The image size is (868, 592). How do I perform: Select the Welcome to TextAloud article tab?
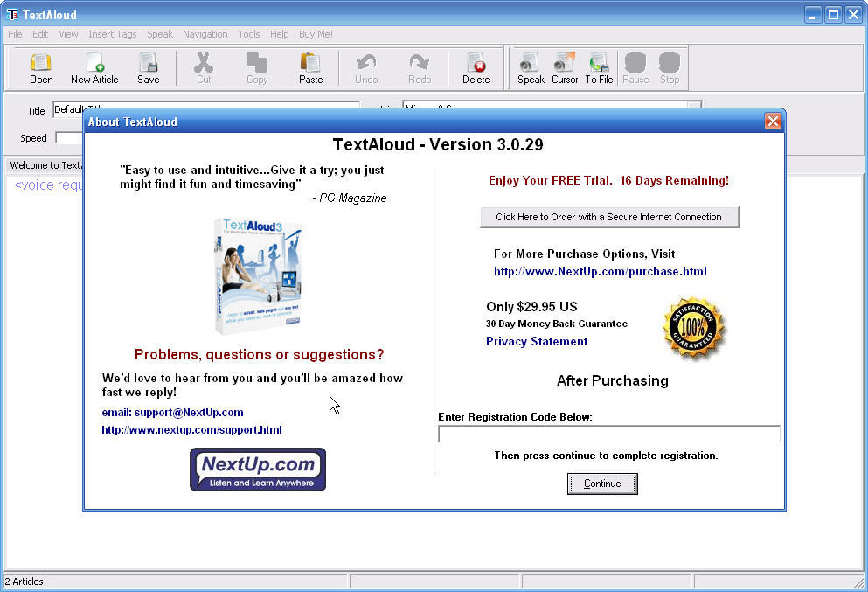point(45,165)
